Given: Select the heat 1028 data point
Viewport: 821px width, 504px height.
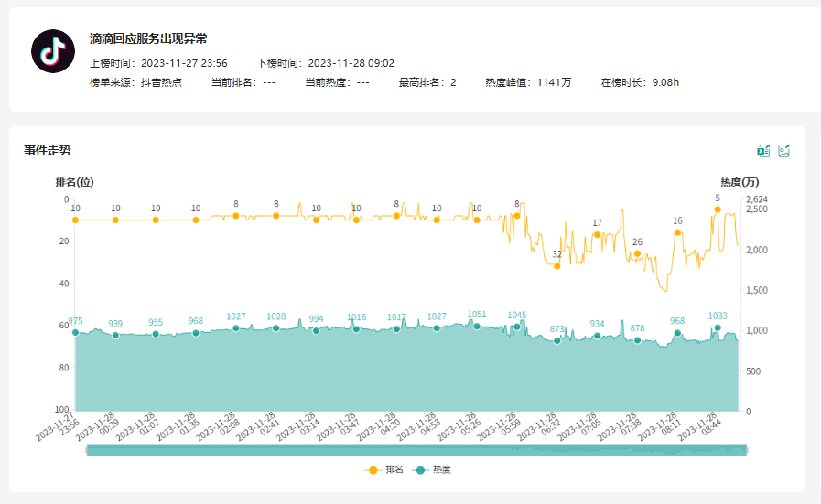Looking at the screenshot, I should point(275,328).
